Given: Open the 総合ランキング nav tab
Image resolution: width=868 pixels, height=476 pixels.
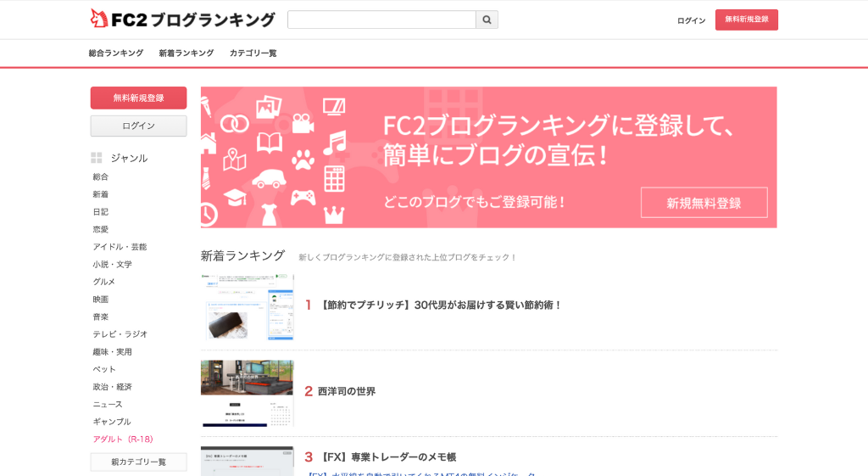Looking at the screenshot, I should pos(115,53).
